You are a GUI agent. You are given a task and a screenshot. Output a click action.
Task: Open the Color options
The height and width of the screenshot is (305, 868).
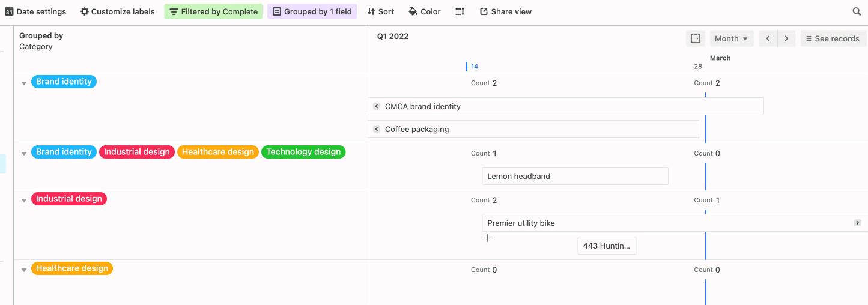click(x=425, y=11)
